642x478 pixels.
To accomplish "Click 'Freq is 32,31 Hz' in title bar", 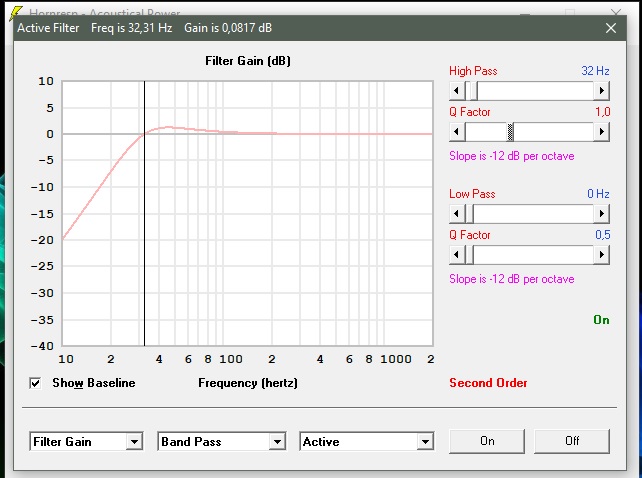I will (x=131, y=28).
